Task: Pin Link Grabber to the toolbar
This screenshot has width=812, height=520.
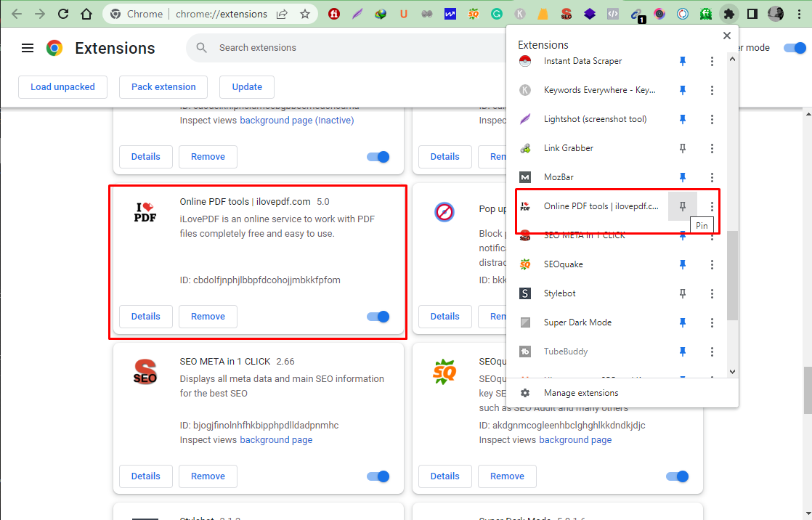Action: coord(683,148)
